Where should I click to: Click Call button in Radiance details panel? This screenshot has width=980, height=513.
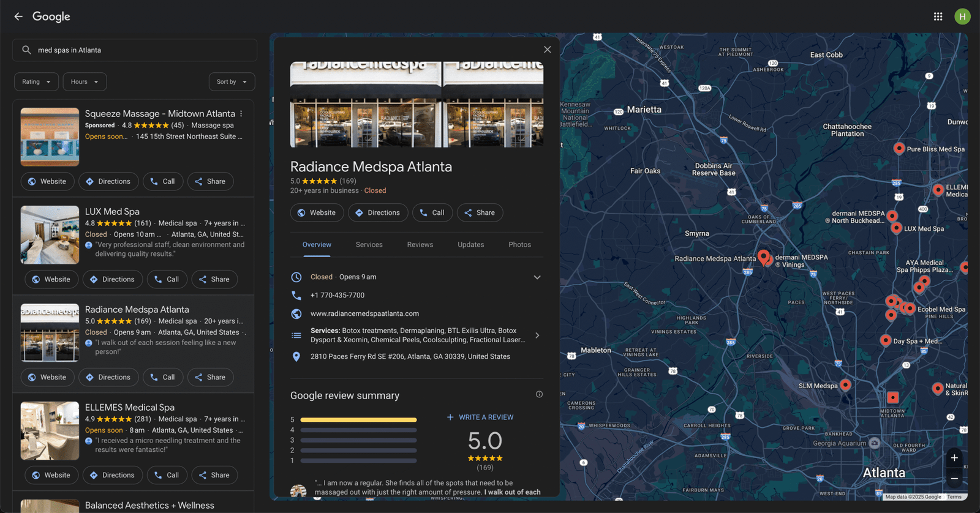coord(432,212)
